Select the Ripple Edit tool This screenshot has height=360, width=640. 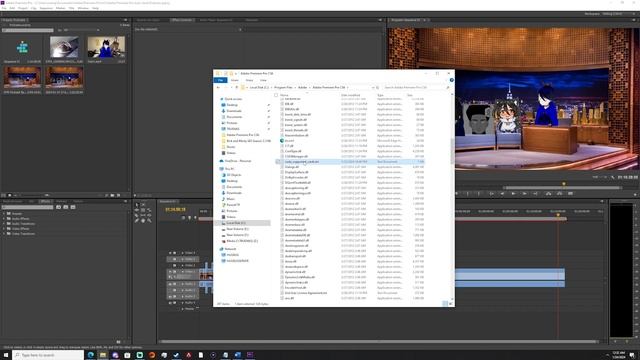pyautogui.click(x=137, y=210)
